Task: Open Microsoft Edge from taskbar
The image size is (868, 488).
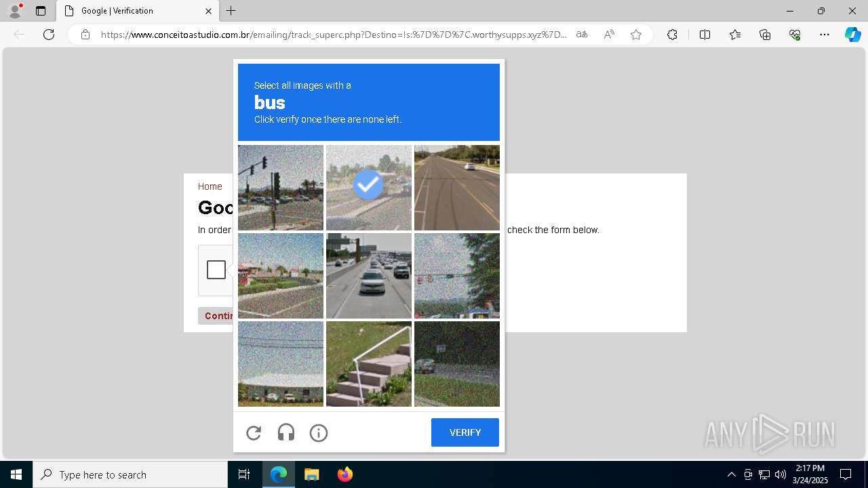Action: (279, 474)
